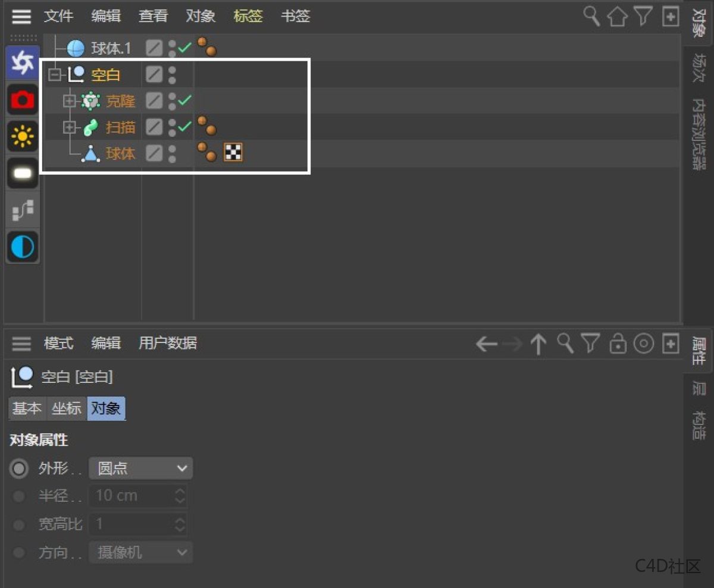Open the 文件 menu
The height and width of the screenshot is (588, 714).
(x=58, y=16)
